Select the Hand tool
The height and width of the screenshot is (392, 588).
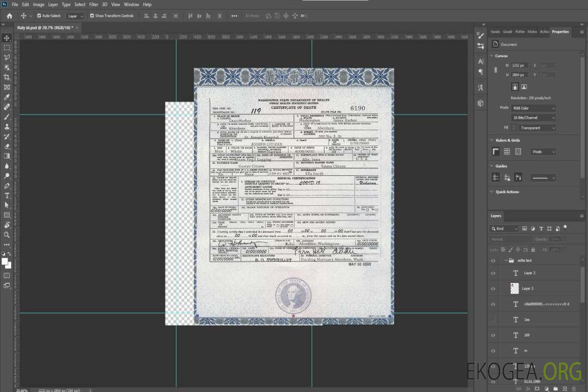(x=7, y=225)
